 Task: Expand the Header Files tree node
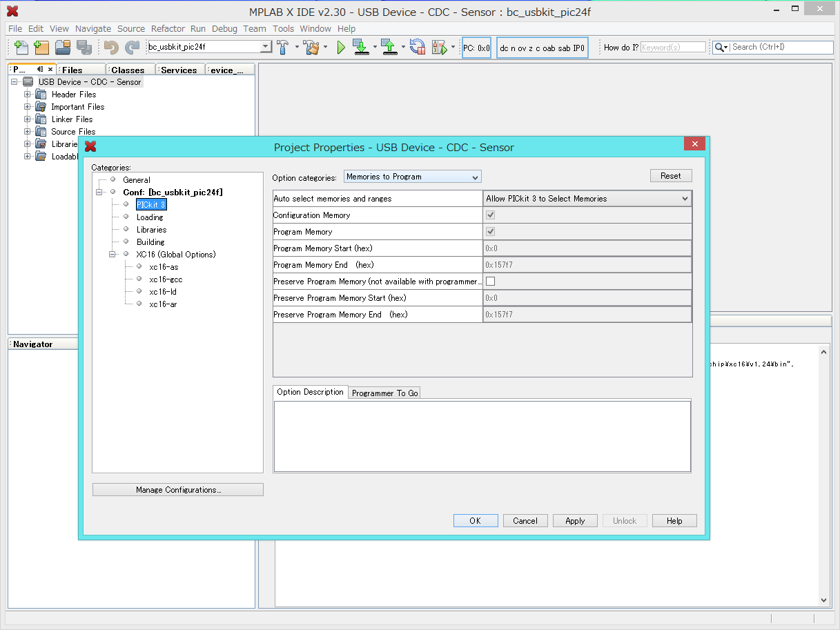pos(28,95)
